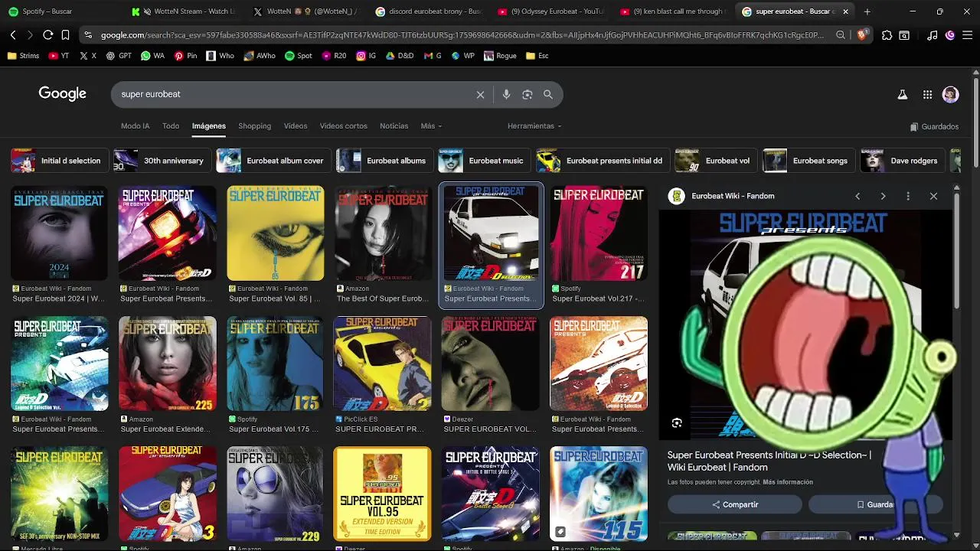Switch to the Shopping tab

[254, 126]
